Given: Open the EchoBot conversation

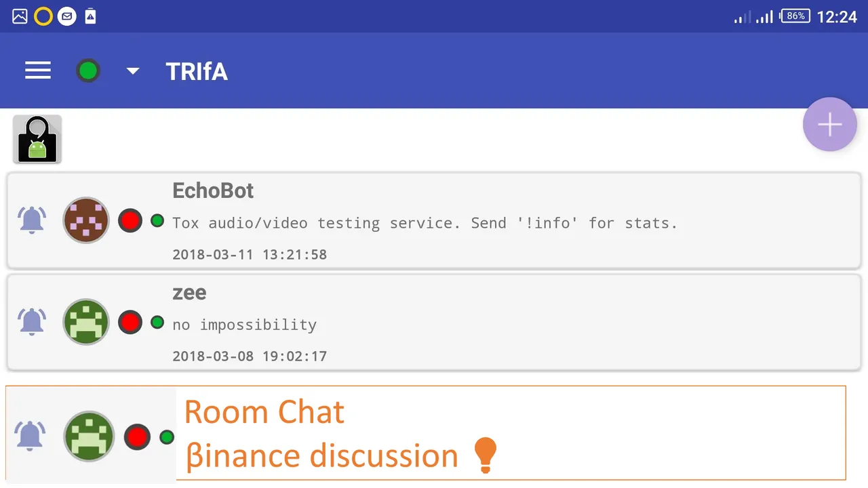Looking at the screenshot, I should pyautogui.click(x=434, y=220).
